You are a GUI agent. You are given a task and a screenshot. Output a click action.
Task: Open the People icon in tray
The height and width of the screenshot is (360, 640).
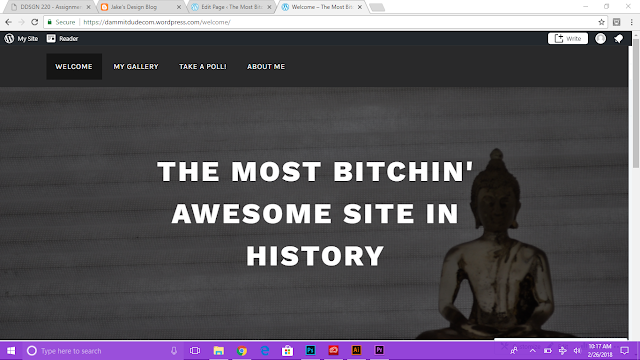point(514,351)
